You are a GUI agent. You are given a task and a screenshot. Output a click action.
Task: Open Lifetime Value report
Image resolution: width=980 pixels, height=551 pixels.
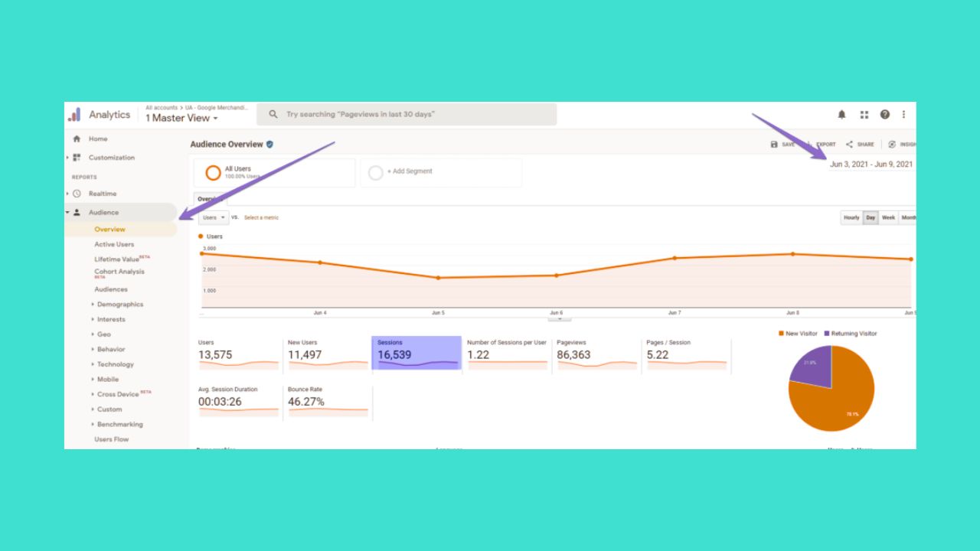117,259
